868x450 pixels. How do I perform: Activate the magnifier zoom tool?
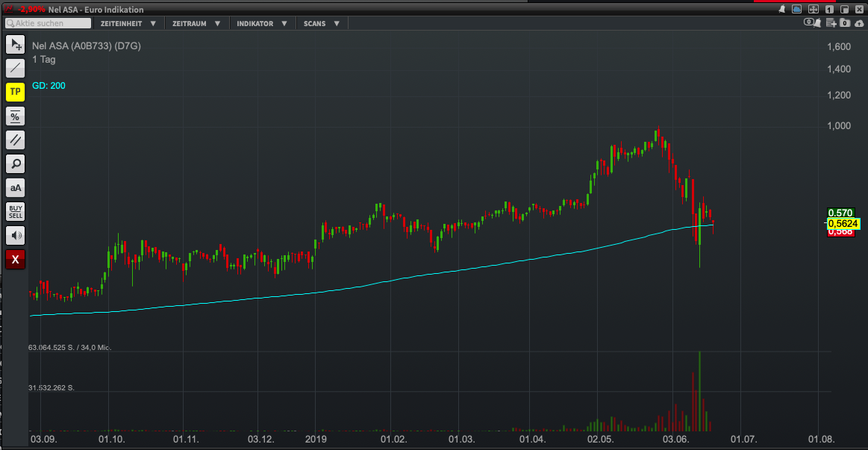point(16,164)
